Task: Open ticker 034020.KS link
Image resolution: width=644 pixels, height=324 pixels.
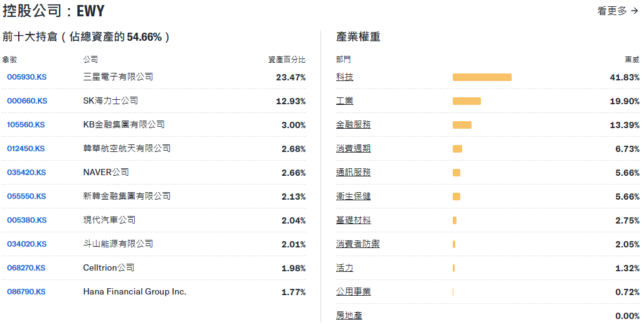Action: click(26, 244)
